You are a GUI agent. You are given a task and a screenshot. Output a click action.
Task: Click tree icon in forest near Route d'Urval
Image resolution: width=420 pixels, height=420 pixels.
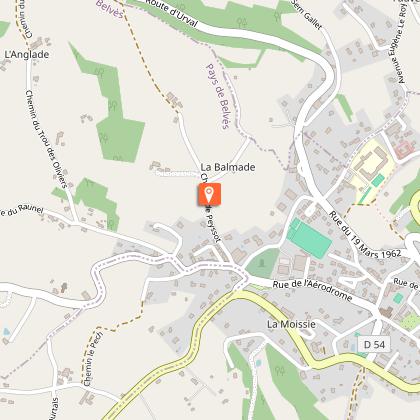pyautogui.click(x=241, y=23)
